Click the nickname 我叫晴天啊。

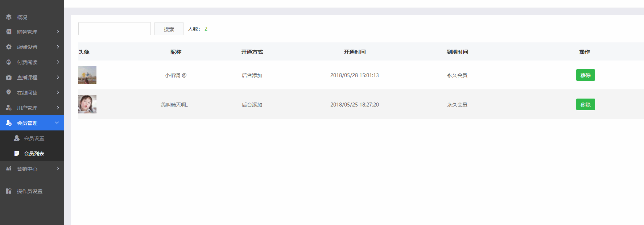tap(175, 105)
